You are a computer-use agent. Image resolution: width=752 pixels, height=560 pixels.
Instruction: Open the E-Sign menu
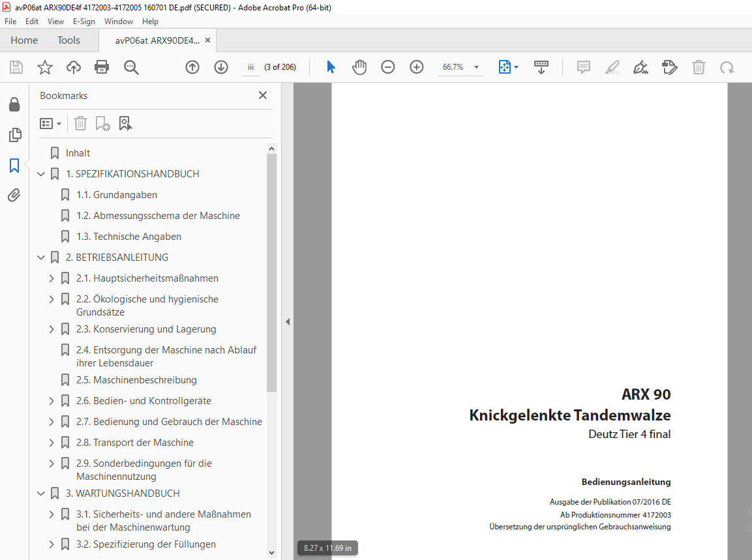[x=84, y=22]
